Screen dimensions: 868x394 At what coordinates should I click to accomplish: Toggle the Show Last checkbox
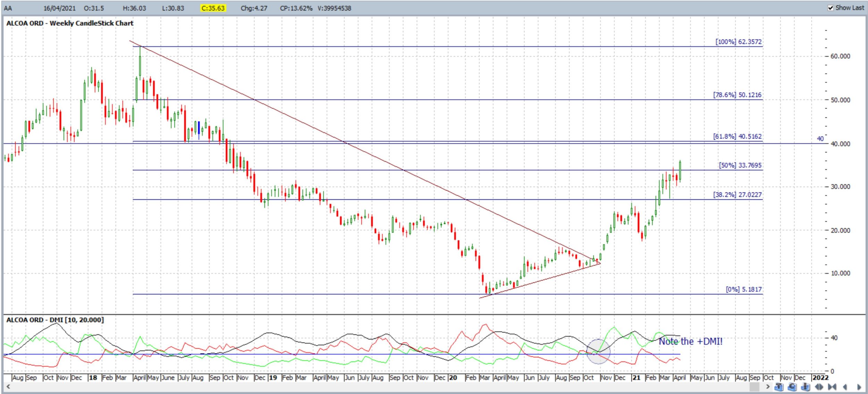coord(831,8)
